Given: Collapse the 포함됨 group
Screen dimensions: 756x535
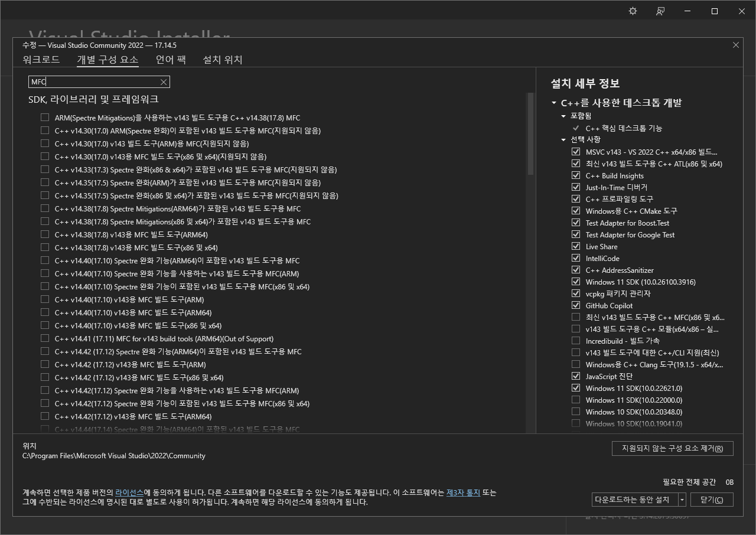Looking at the screenshot, I should [563, 116].
